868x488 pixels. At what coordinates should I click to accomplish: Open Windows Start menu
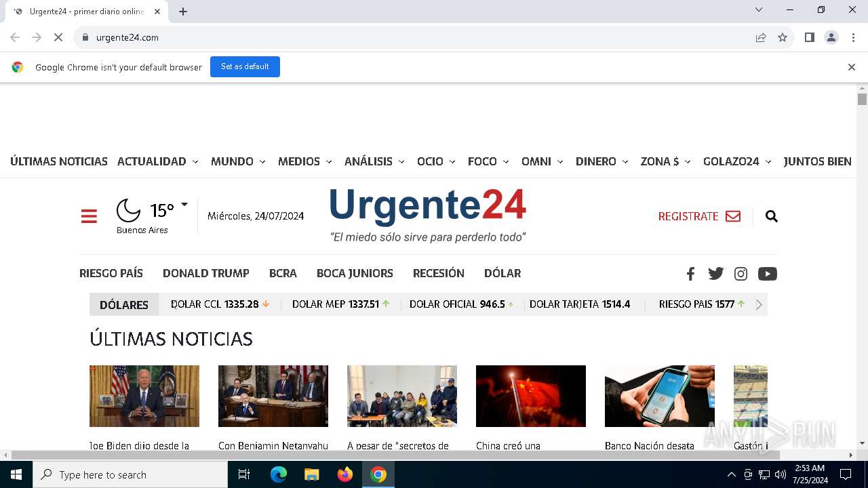[x=16, y=474]
